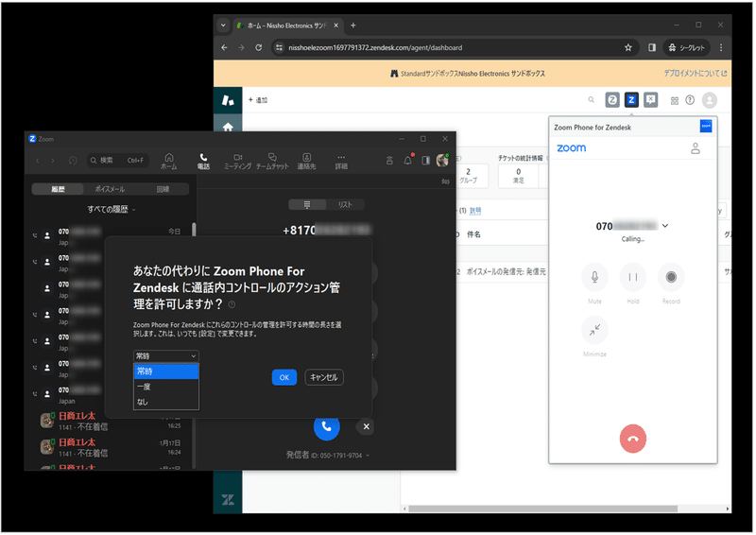Image resolution: width=756 pixels, height=535 pixels.
Task: Click the 説明 link in Zendesk dashboard
Action: point(476,212)
